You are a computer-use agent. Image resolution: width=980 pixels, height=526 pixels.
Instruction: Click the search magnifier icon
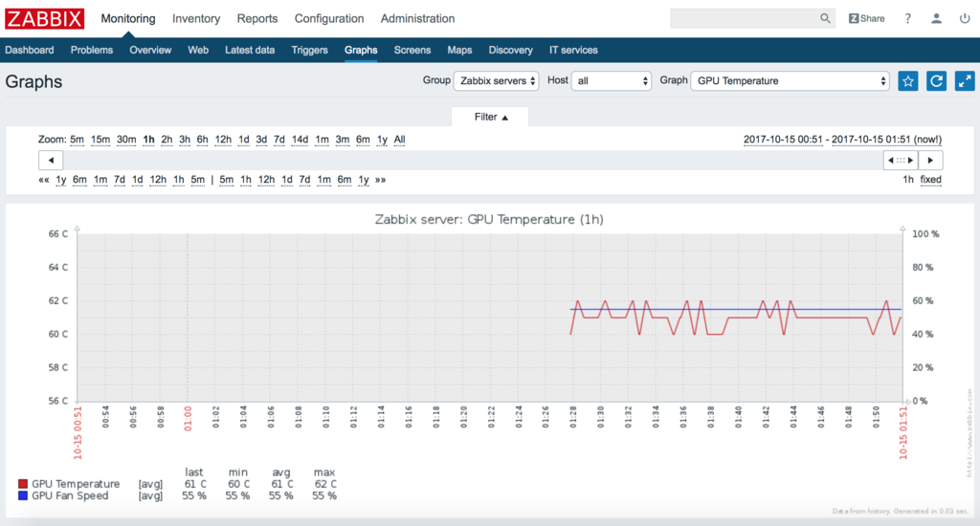click(x=825, y=19)
